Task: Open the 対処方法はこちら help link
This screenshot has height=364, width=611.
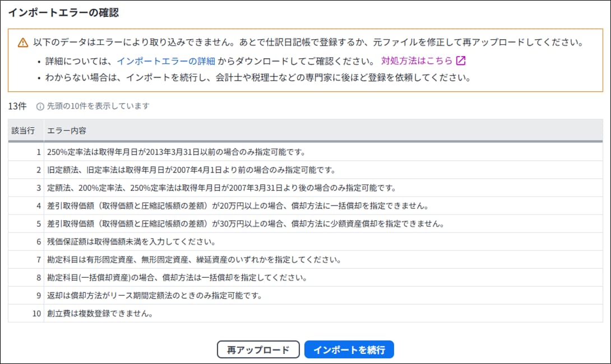Action: coord(416,60)
